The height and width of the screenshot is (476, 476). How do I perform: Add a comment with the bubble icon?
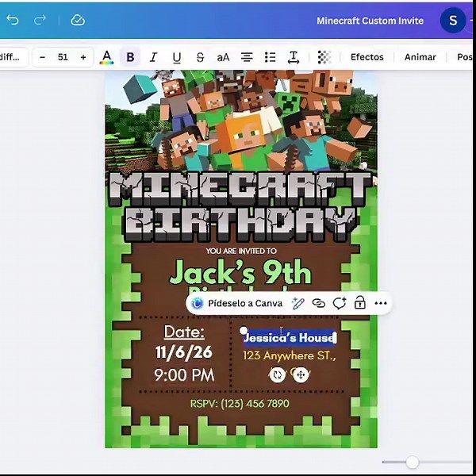click(x=340, y=303)
